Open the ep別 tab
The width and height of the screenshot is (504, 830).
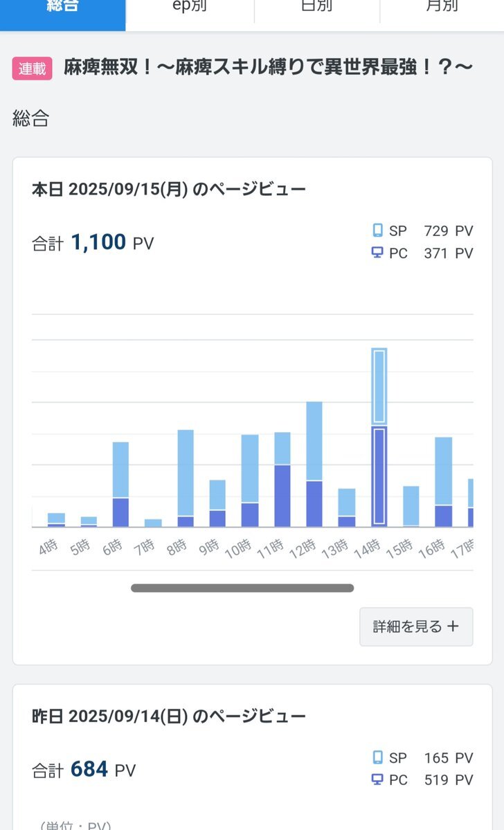pyautogui.click(x=190, y=8)
